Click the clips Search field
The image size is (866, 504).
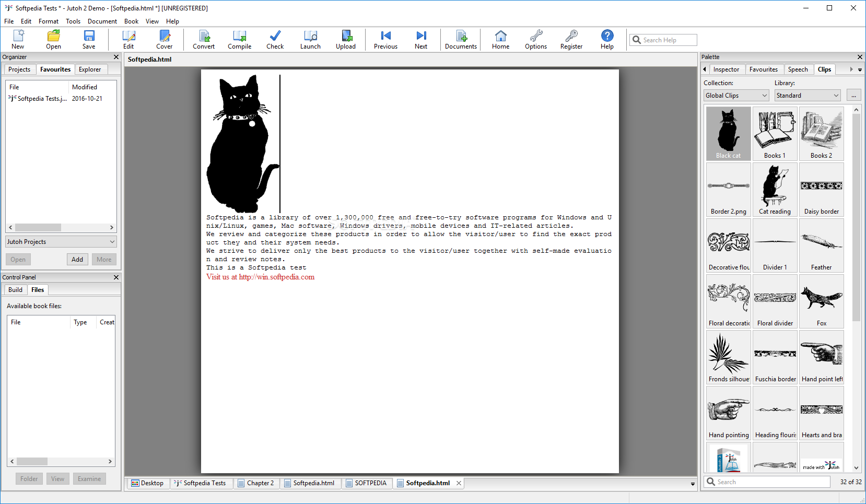(767, 482)
